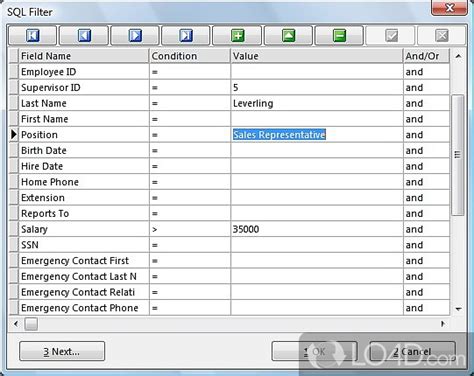Click the Condition column header

[190, 56]
